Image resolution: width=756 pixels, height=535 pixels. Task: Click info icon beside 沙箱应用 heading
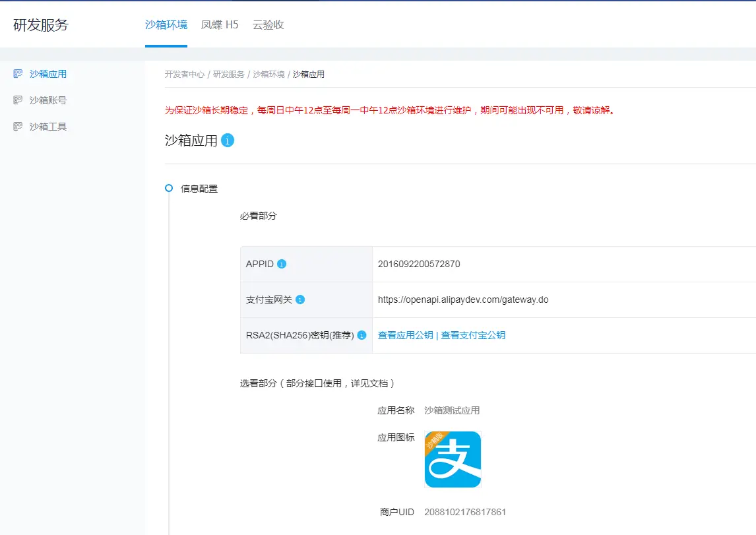[228, 141]
